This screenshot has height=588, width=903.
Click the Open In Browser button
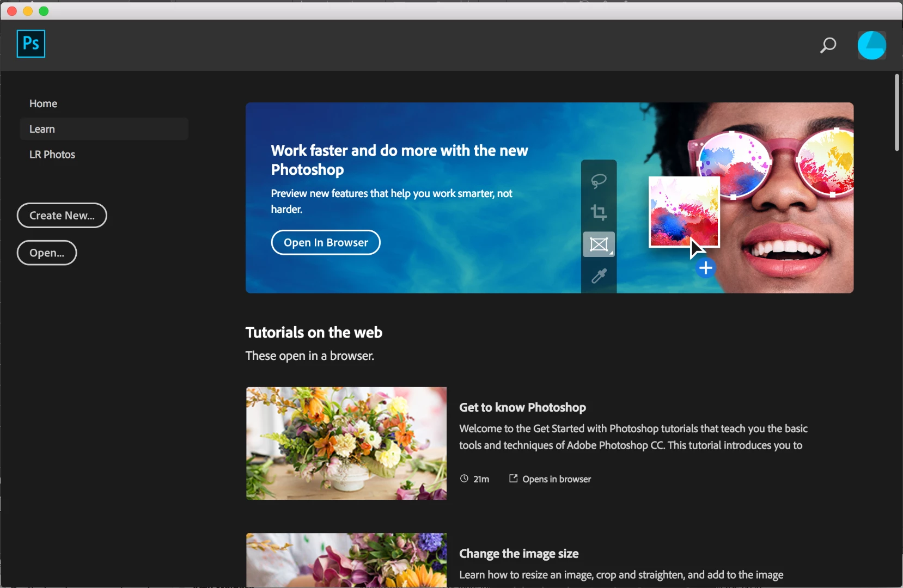tap(326, 242)
